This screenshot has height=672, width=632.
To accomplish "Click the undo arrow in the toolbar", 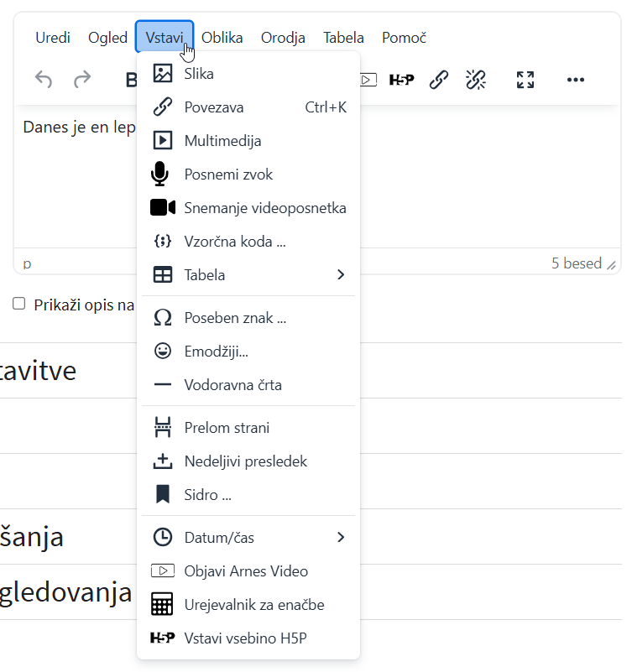I will [x=44, y=80].
